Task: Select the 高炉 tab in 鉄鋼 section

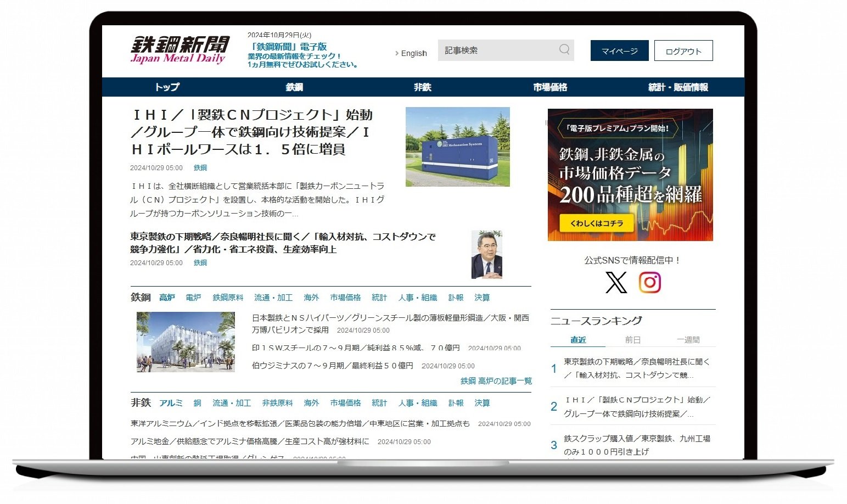Action: [x=167, y=298]
